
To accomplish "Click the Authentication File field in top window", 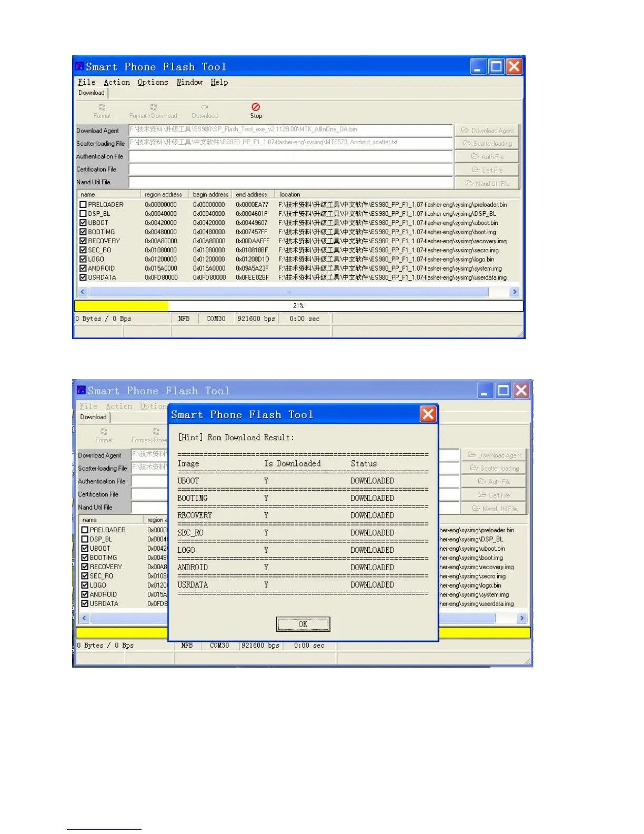I will pos(291,156).
